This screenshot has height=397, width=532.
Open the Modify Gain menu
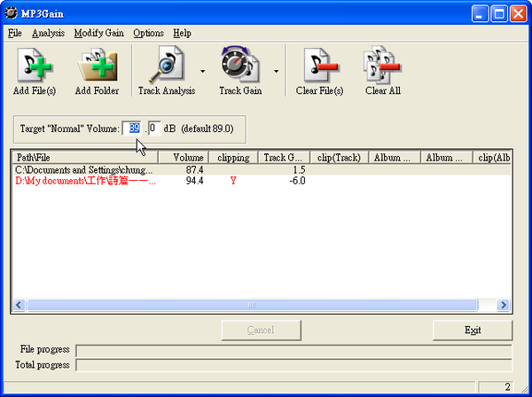pyautogui.click(x=98, y=33)
